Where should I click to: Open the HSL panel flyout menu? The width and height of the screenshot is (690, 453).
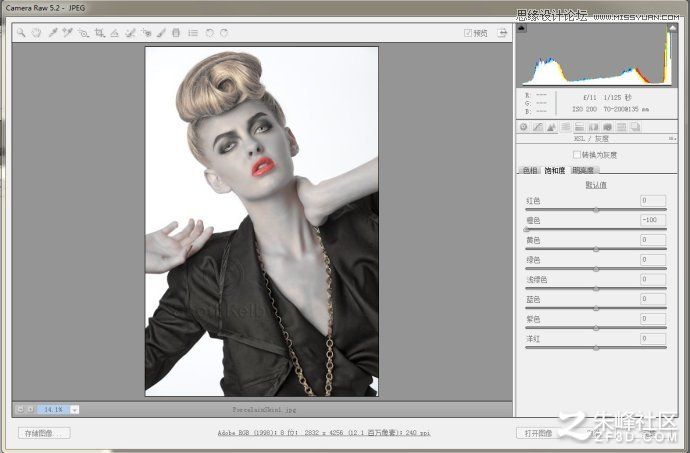point(672,138)
